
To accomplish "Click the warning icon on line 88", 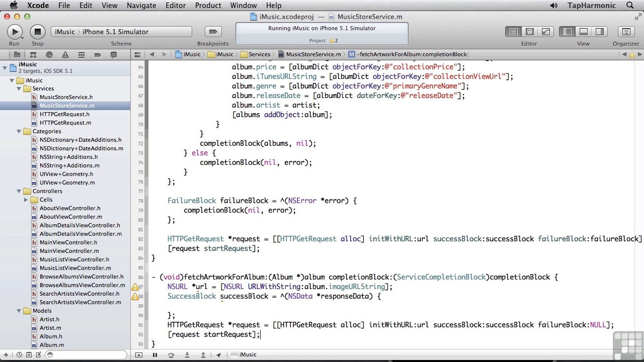I will (135, 297).
